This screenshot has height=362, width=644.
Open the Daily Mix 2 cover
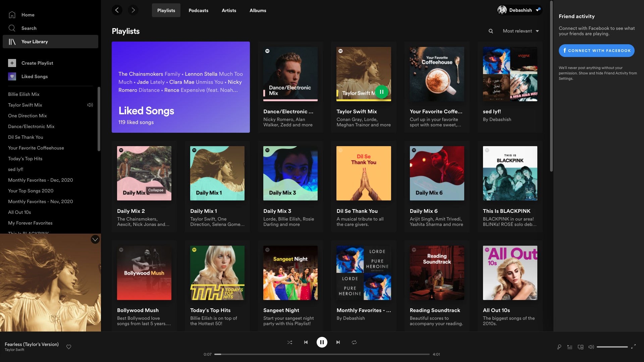[x=144, y=173]
